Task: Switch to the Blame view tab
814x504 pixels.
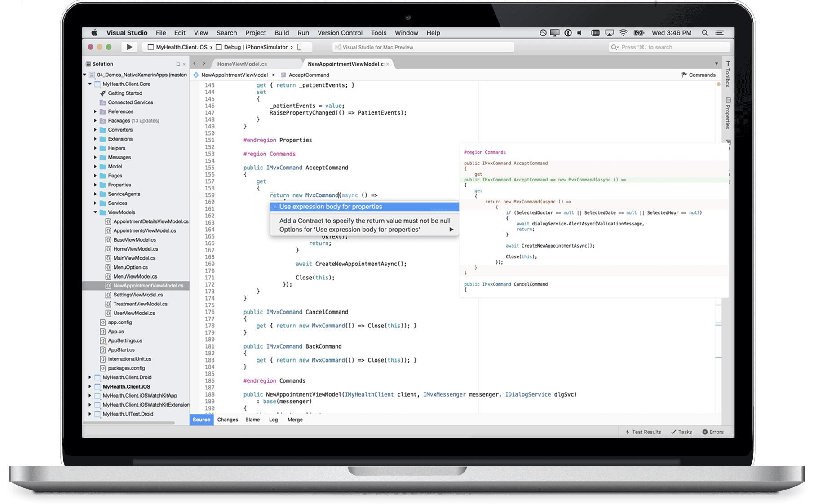Action: pos(252,420)
